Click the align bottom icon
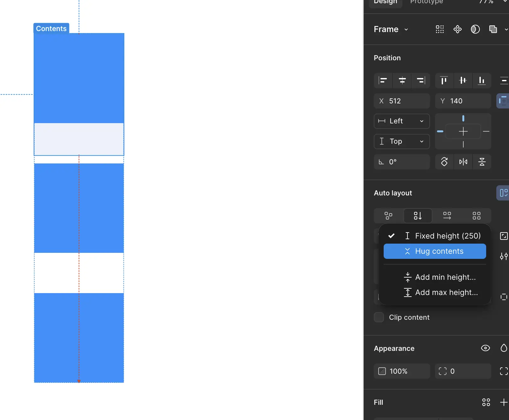 (482, 81)
